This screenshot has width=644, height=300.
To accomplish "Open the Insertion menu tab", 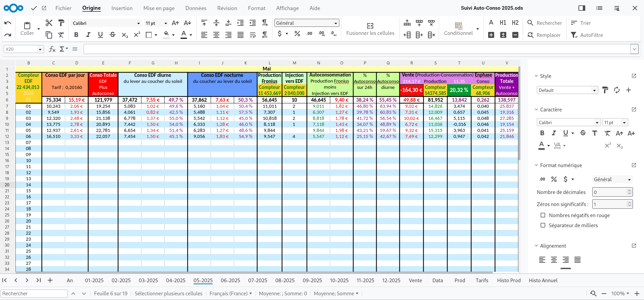I will tap(122, 8).
